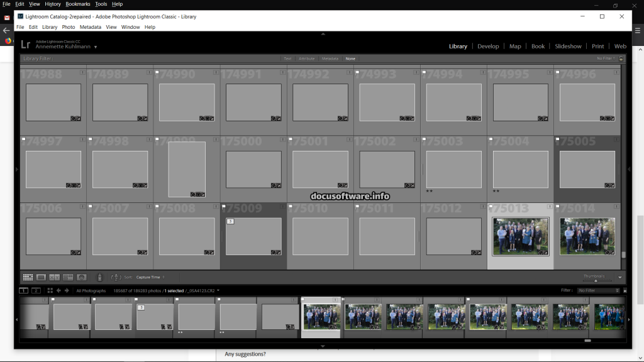Open Survey view in toolbar

point(68,277)
